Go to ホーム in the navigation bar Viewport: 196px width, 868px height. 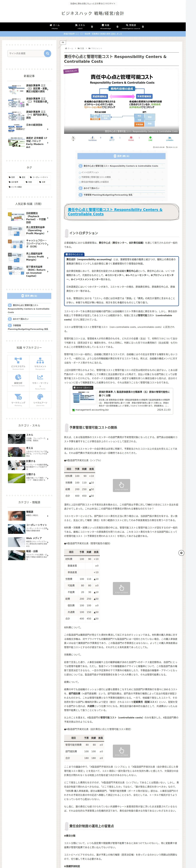coord(54,27)
